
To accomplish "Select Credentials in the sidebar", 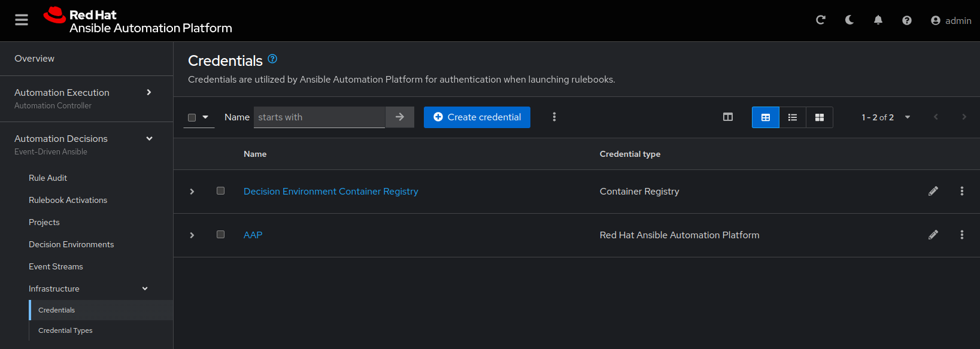I will coord(101,310).
